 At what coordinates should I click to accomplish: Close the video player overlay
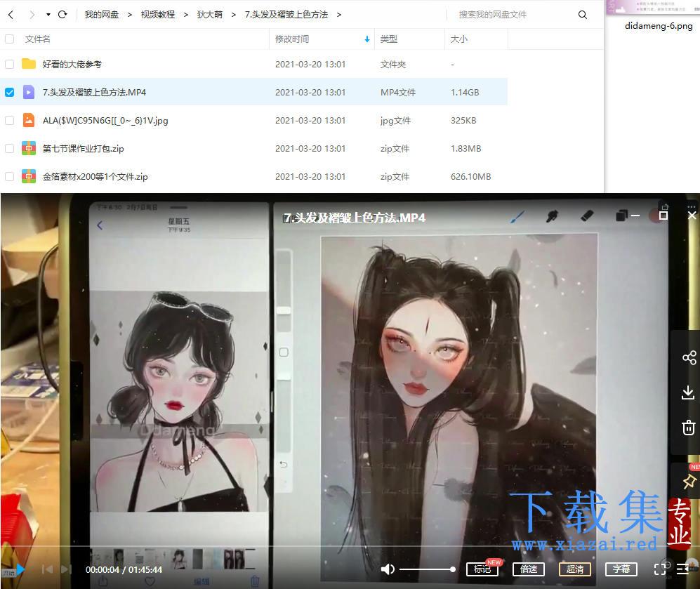tap(692, 216)
